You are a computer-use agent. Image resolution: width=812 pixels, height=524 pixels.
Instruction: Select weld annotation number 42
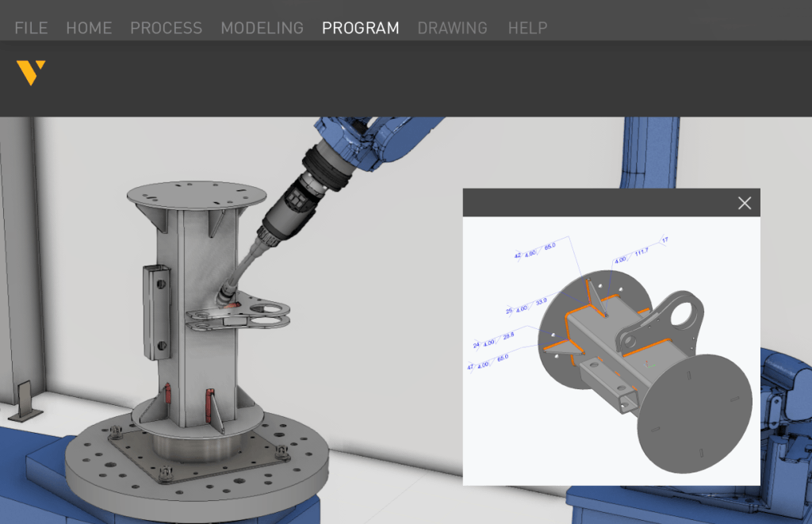pyautogui.click(x=518, y=256)
